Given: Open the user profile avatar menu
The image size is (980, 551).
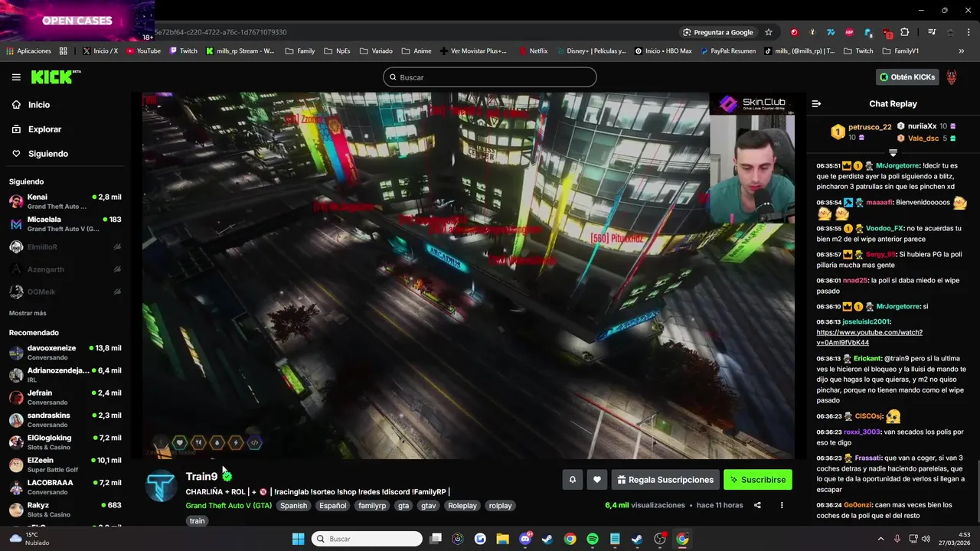Looking at the screenshot, I should (952, 77).
